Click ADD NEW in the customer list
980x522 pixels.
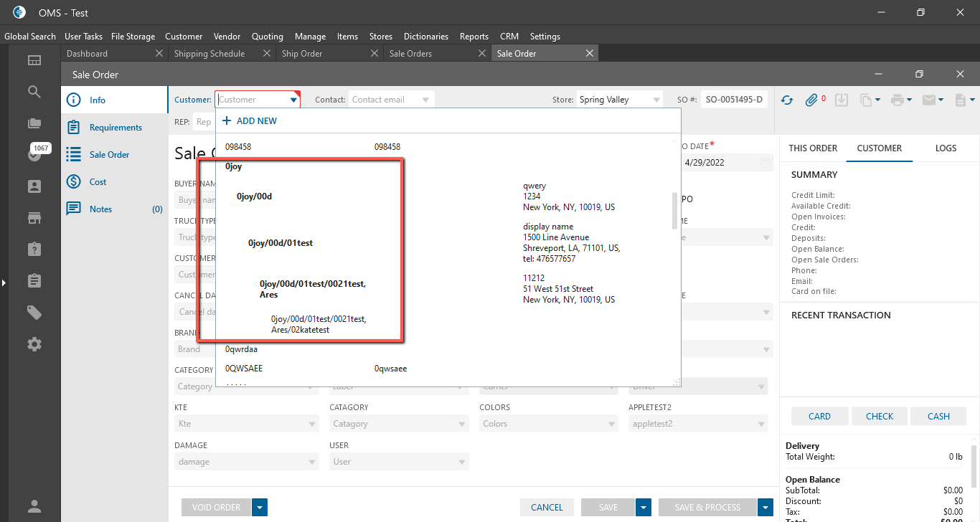tap(250, 121)
